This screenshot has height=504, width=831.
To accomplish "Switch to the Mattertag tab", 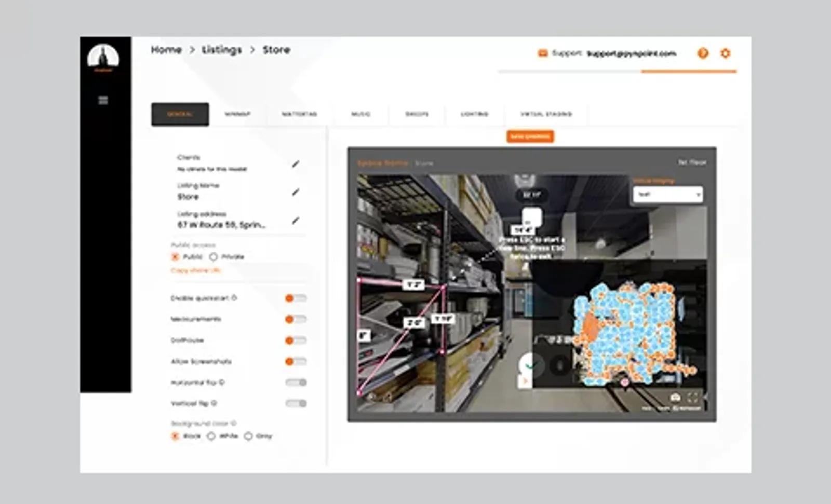I will [300, 114].
